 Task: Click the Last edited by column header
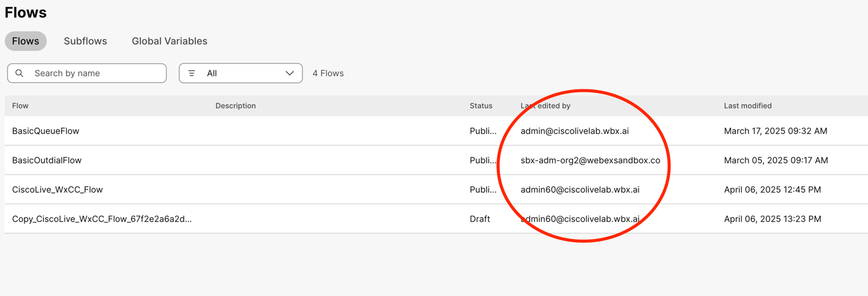click(545, 106)
